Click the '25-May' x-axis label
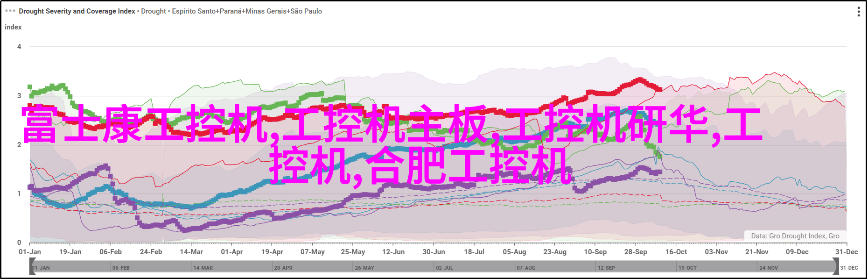 pyautogui.click(x=353, y=252)
